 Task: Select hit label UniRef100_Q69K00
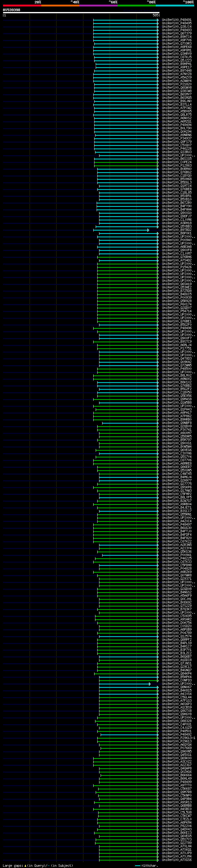177,758
